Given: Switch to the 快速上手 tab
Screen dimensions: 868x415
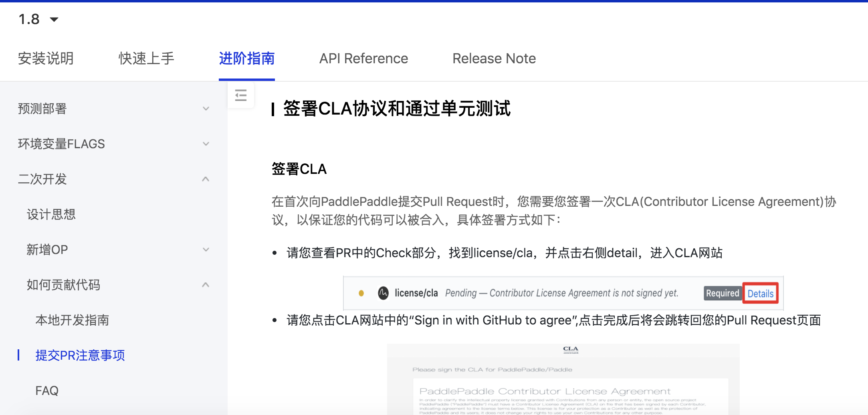Looking at the screenshot, I should pyautogui.click(x=146, y=58).
